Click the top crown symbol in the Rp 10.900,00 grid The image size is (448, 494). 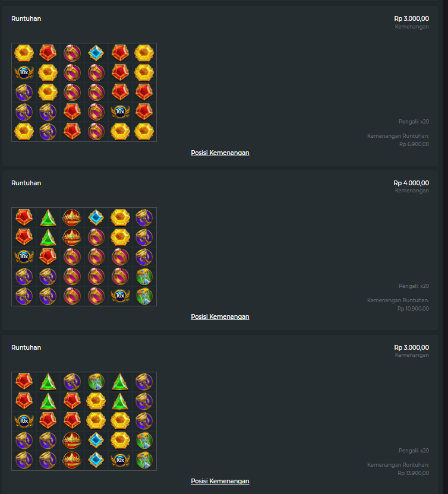pyautogui.click(x=72, y=217)
